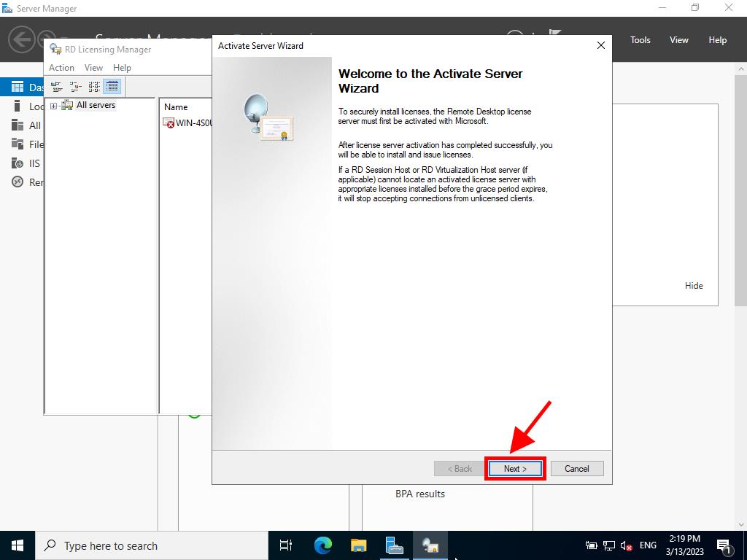Open the Help menu in RD Licensing Manager
Screen dimensions: 747x560
pyautogui.click(x=122, y=68)
